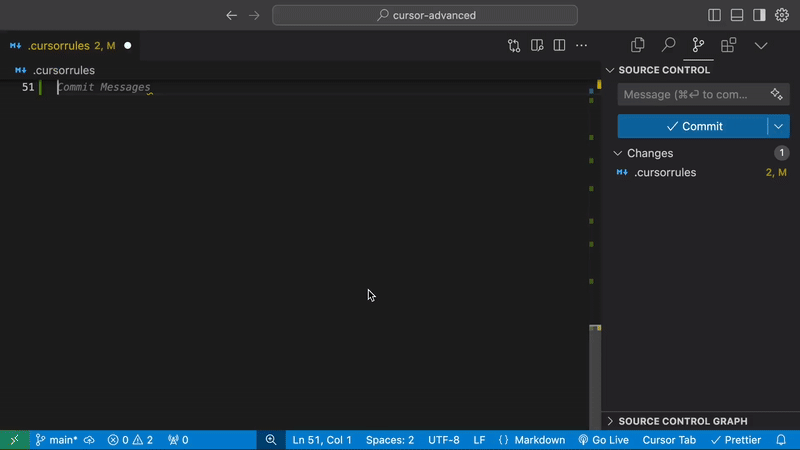800x450 pixels.
Task: Collapse the Changes group
Action: 618,153
